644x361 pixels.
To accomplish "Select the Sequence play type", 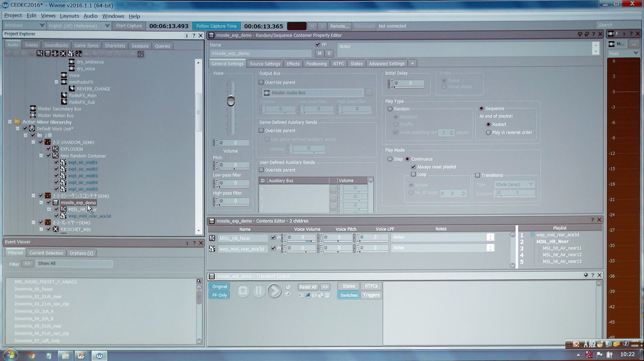I will click(481, 108).
